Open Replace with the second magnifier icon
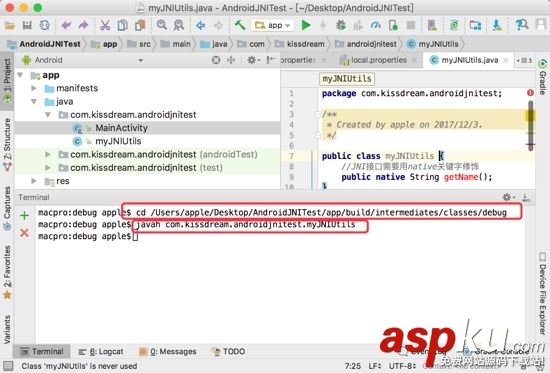 [x=179, y=25]
